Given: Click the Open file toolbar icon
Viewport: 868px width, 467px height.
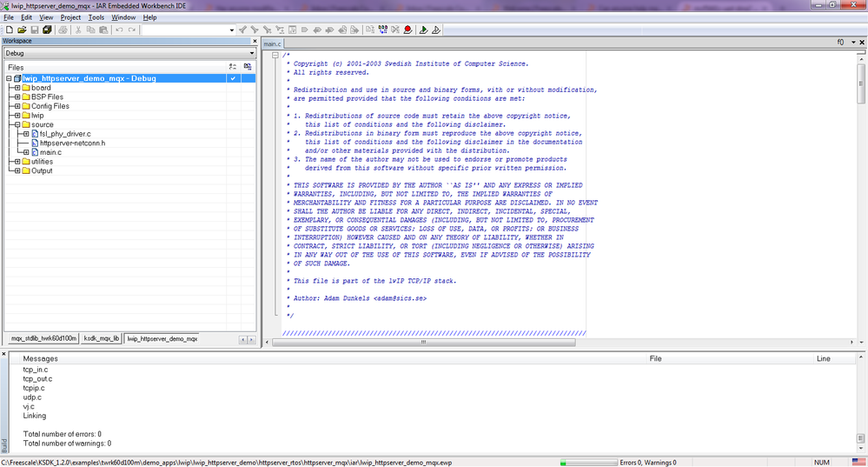Looking at the screenshot, I should 22,30.
